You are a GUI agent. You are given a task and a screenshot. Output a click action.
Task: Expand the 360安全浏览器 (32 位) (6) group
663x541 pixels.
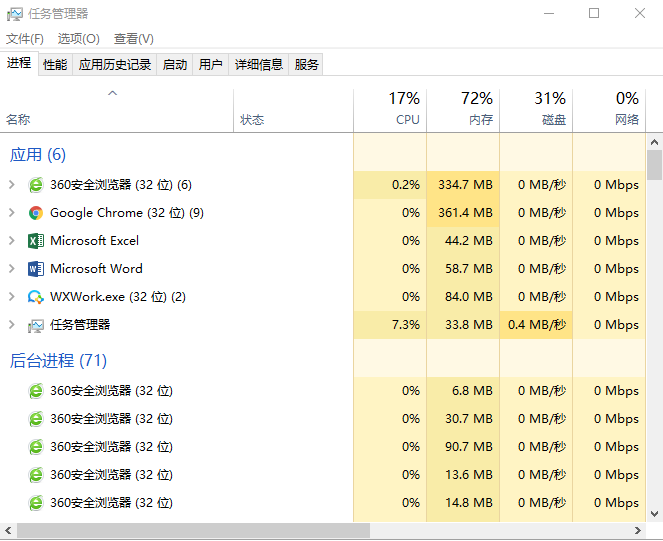pyautogui.click(x=12, y=185)
